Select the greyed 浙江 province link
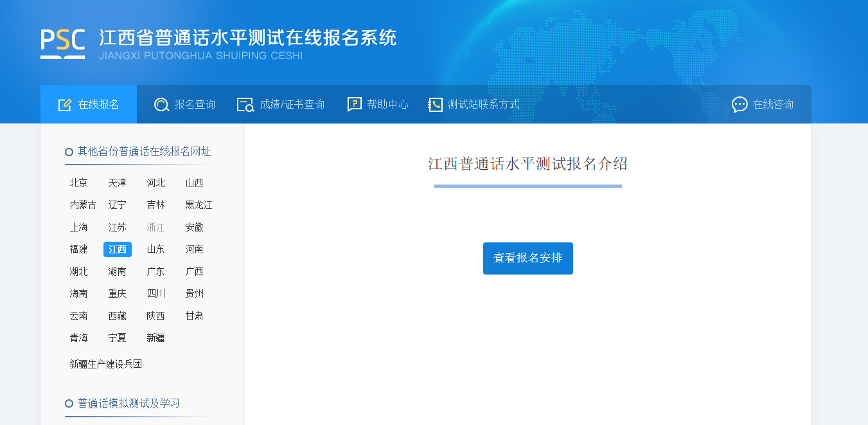This screenshot has width=868, height=425. click(x=156, y=228)
